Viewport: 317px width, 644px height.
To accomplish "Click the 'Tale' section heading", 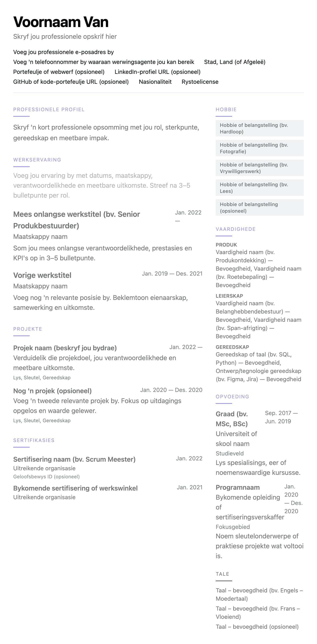I will coord(222,574).
